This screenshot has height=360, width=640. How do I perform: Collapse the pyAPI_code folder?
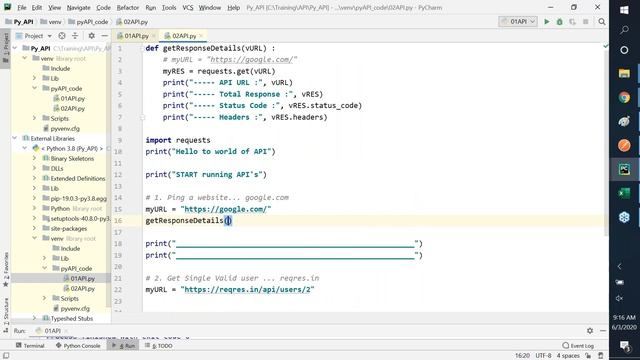pyautogui.click(x=35, y=88)
